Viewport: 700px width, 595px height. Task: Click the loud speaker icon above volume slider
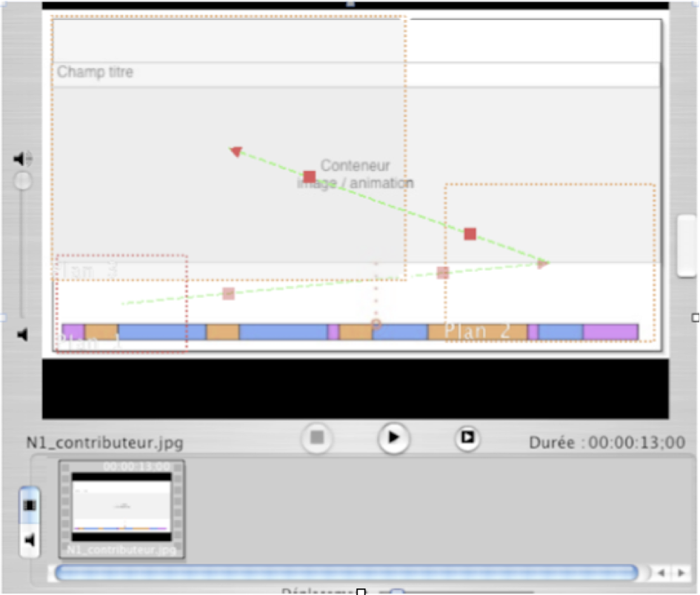pyautogui.click(x=23, y=159)
